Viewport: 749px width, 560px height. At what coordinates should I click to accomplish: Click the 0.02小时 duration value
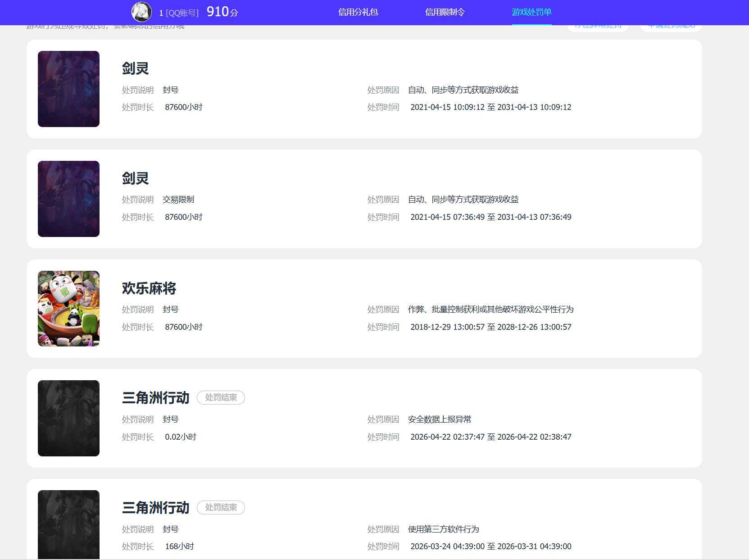point(181,437)
